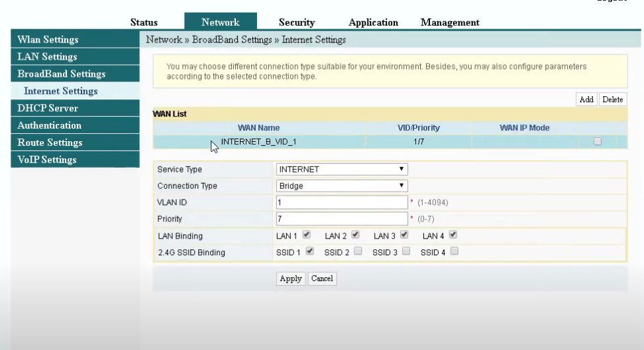Focus the Priority input field
The height and width of the screenshot is (350, 644).
[342, 219]
